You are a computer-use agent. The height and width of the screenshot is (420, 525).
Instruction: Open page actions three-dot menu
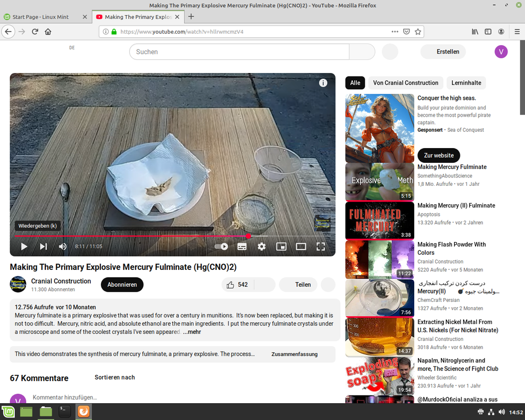click(395, 32)
